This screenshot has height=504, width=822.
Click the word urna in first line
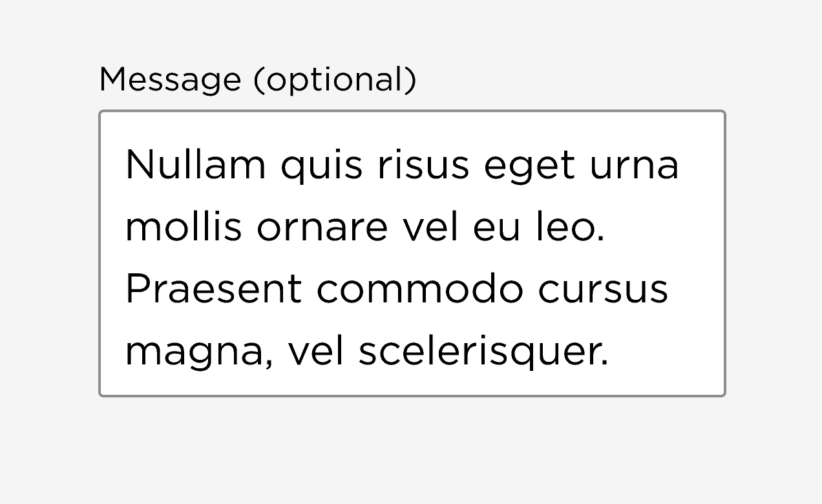point(634,165)
